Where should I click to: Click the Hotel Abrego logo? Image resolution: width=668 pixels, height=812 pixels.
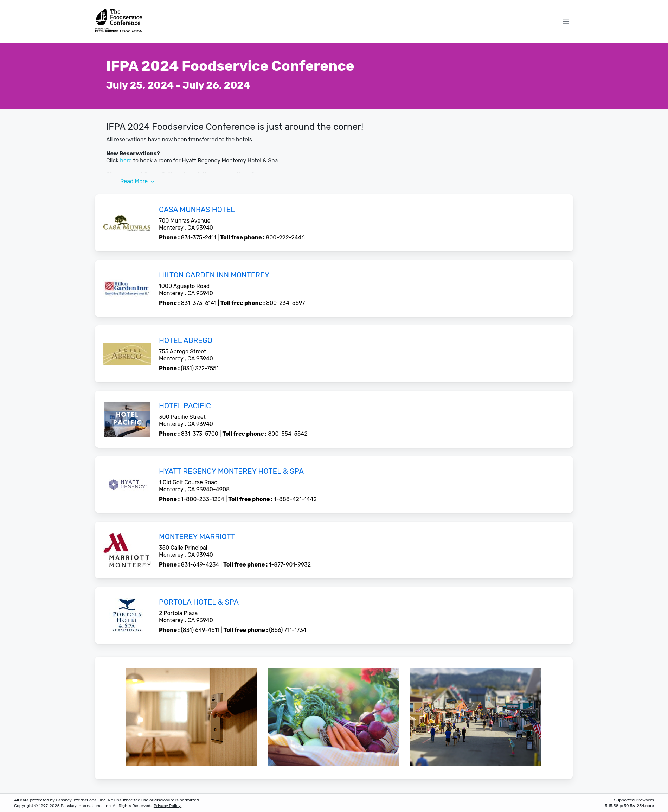coord(127,354)
